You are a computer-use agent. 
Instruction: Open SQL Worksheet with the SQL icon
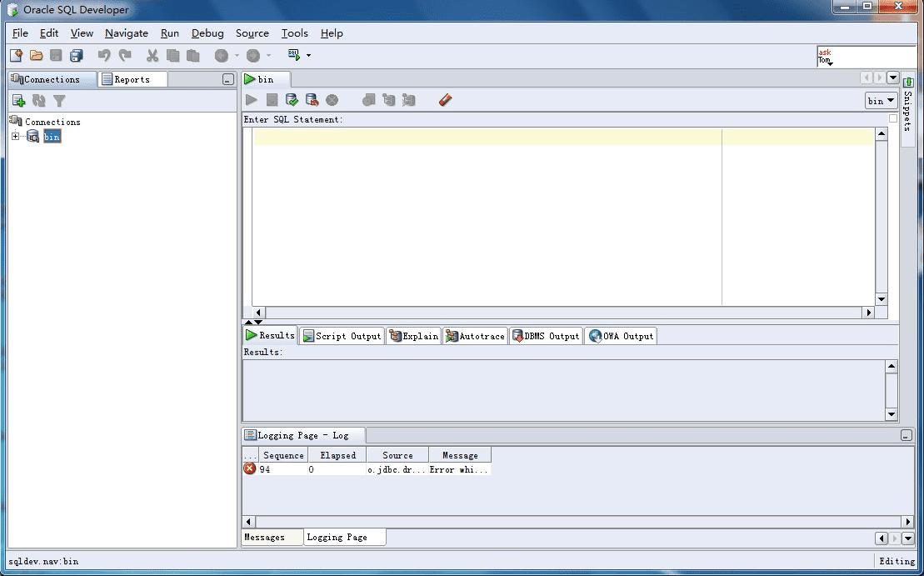point(294,55)
